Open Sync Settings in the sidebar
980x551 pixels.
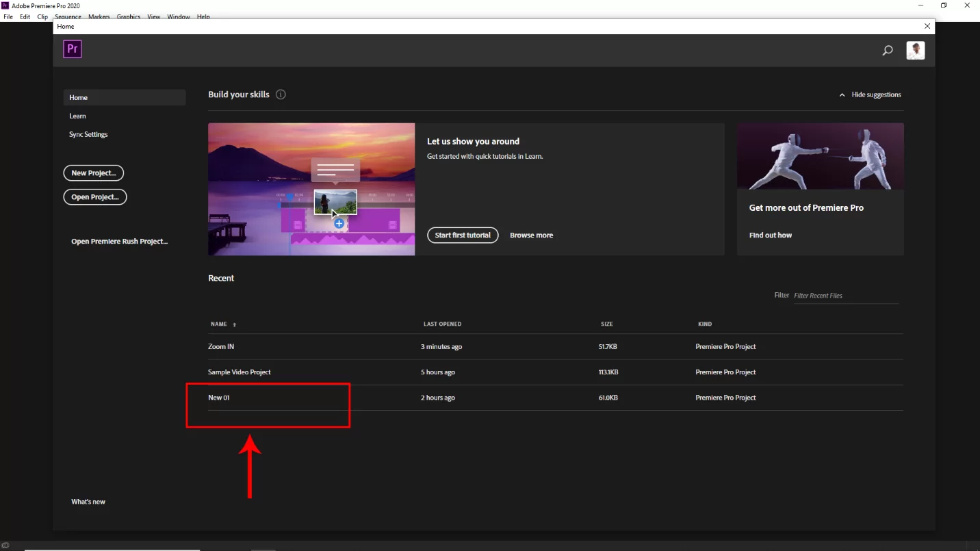[88, 134]
